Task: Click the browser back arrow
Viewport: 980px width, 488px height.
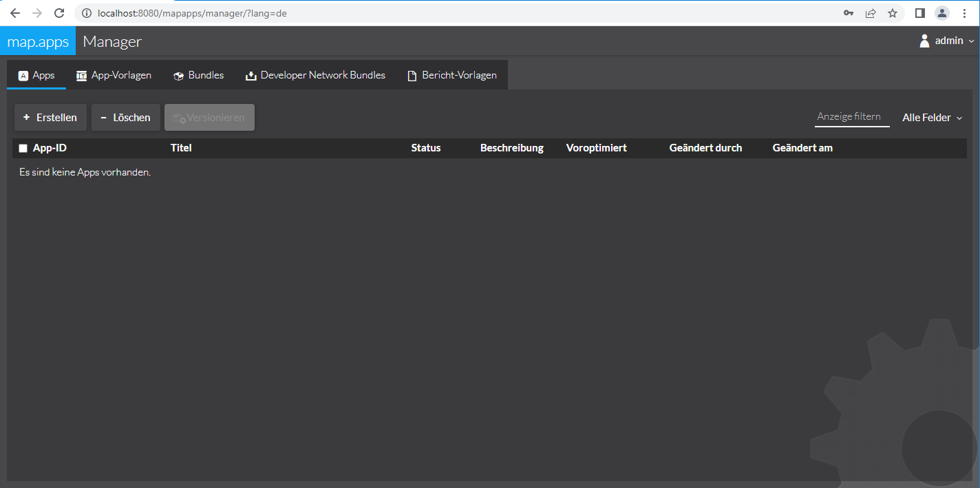Action: coord(14,13)
